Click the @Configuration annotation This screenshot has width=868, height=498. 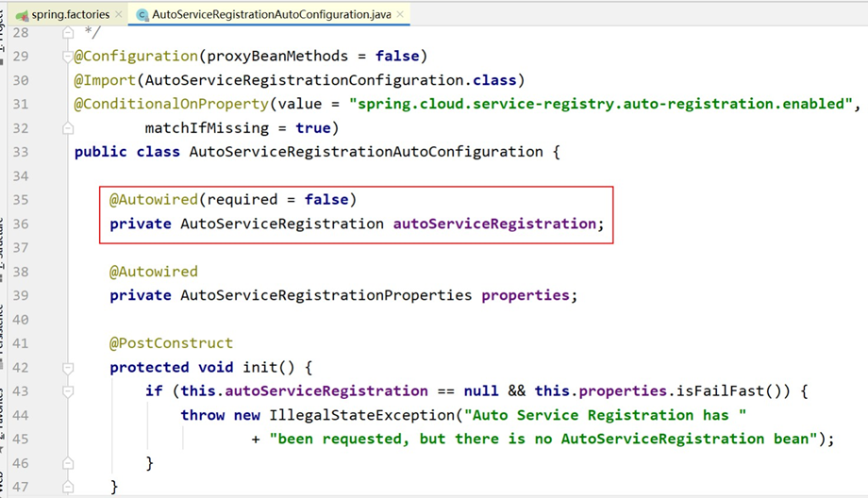coord(136,56)
